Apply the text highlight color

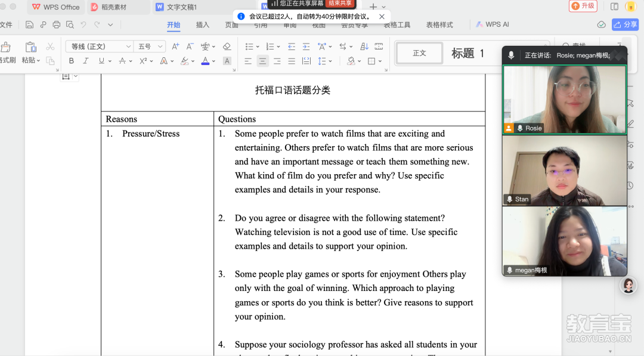point(185,61)
